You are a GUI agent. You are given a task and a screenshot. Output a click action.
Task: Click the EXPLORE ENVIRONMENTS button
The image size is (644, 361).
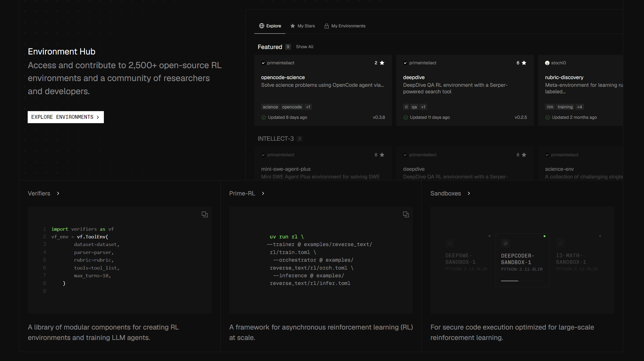[x=66, y=117]
